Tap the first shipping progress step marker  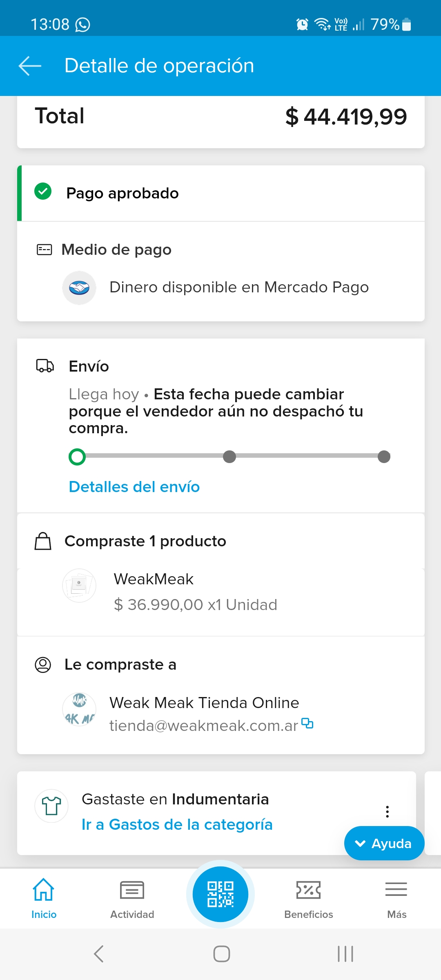(x=77, y=457)
